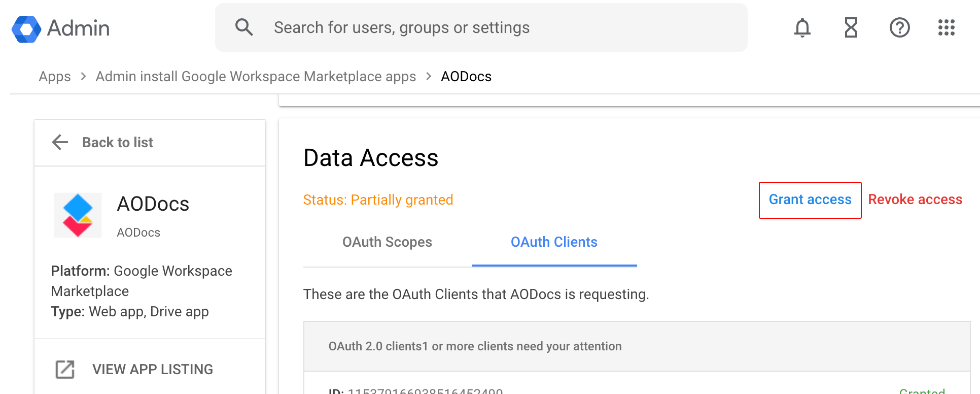Click the breadcrumb chevron after Apps
The image size is (980, 394).
[83, 76]
